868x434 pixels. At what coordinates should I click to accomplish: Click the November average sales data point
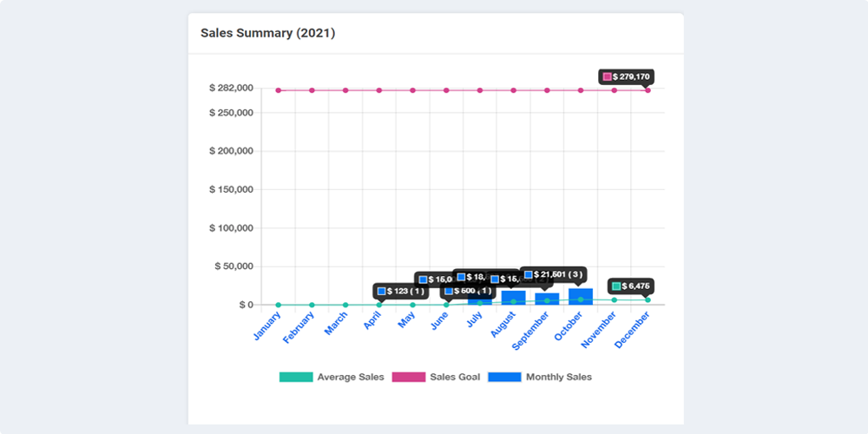click(x=614, y=300)
